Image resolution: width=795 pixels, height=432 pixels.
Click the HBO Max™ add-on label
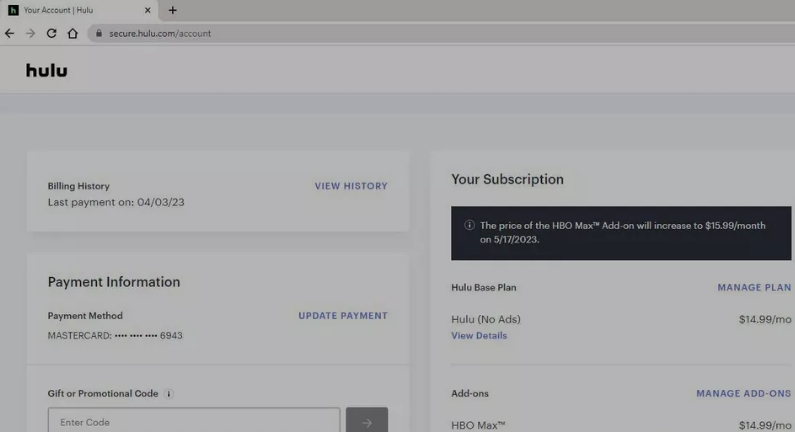(478, 425)
